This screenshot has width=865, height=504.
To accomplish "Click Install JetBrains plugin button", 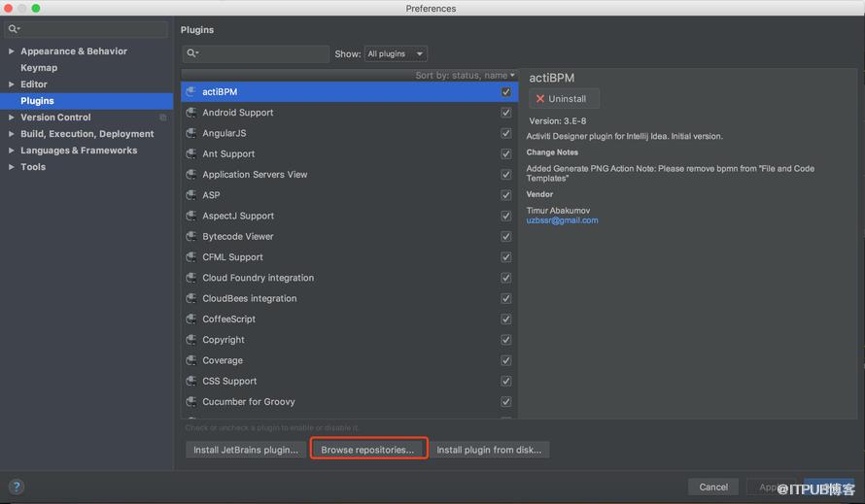I will [246, 450].
